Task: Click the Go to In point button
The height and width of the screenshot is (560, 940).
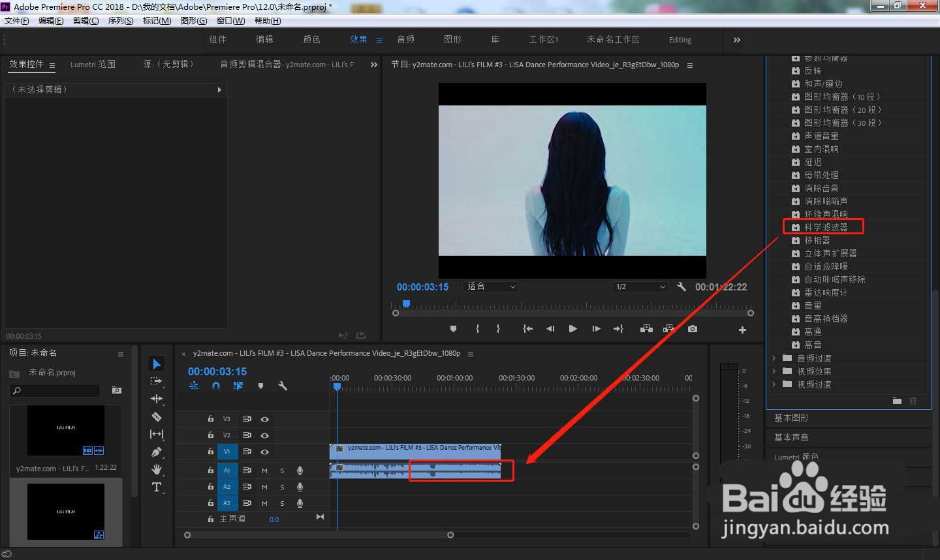Action: 527,329
